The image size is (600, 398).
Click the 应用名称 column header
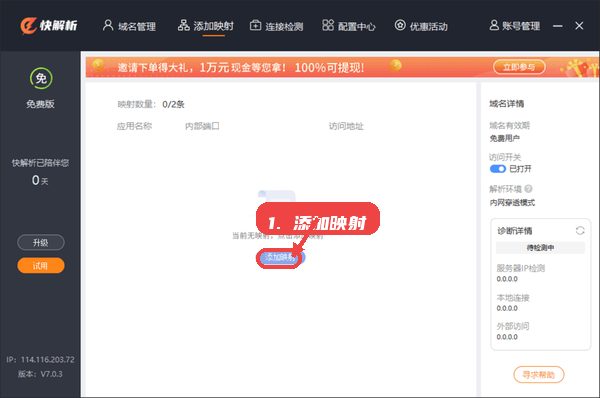click(134, 126)
